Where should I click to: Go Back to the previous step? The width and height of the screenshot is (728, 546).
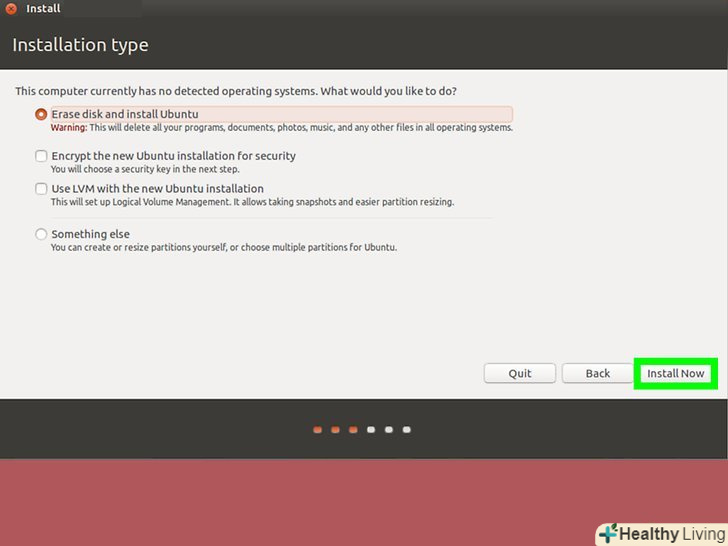click(x=598, y=373)
